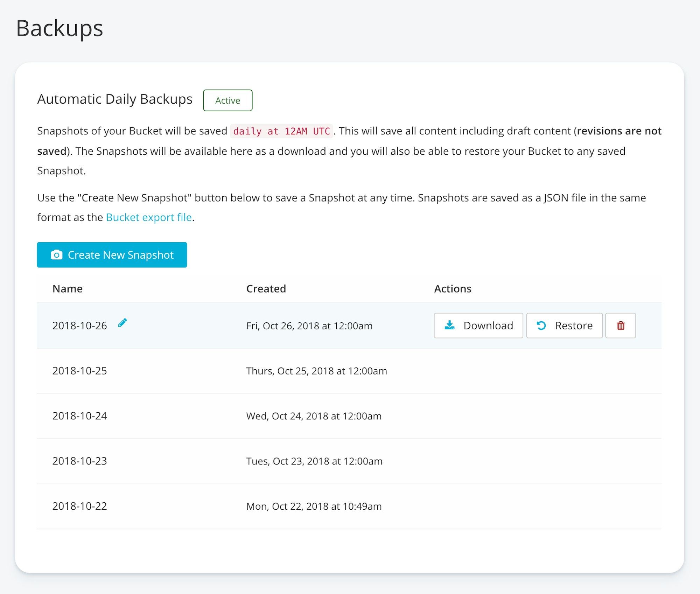This screenshot has height=594, width=700.
Task: Click the download arrow icon
Action: pos(449,325)
